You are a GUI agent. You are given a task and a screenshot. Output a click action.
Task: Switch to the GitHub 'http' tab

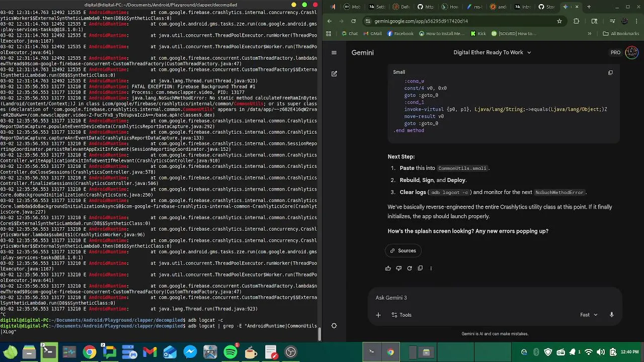[425, 7]
